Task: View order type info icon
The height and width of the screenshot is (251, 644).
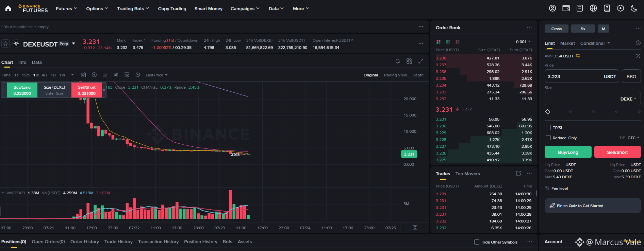Action: point(638,43)
